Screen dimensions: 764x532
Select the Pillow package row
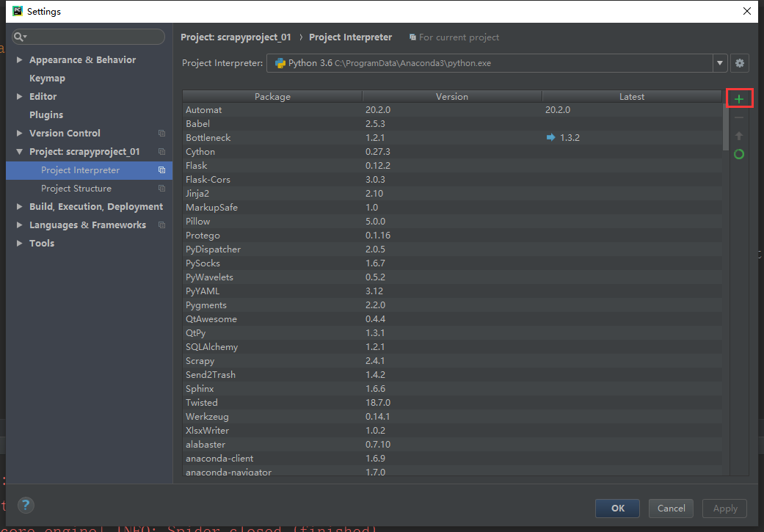pos(452,222)
